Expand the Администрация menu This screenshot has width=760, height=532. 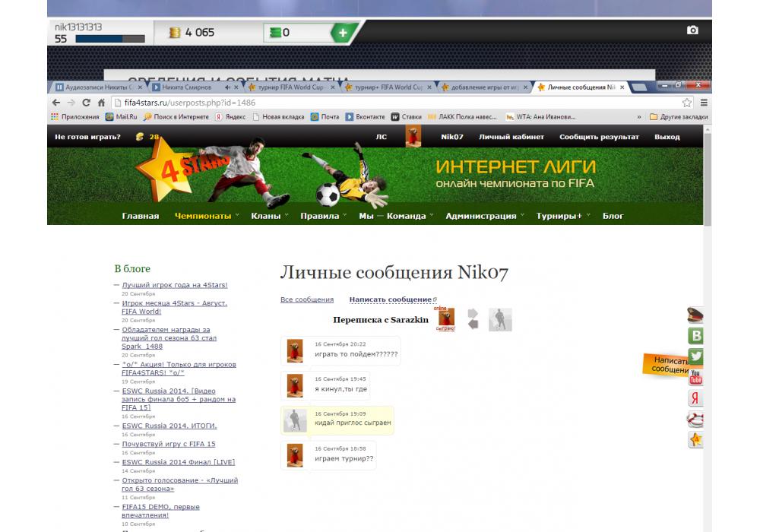point(485,216)
